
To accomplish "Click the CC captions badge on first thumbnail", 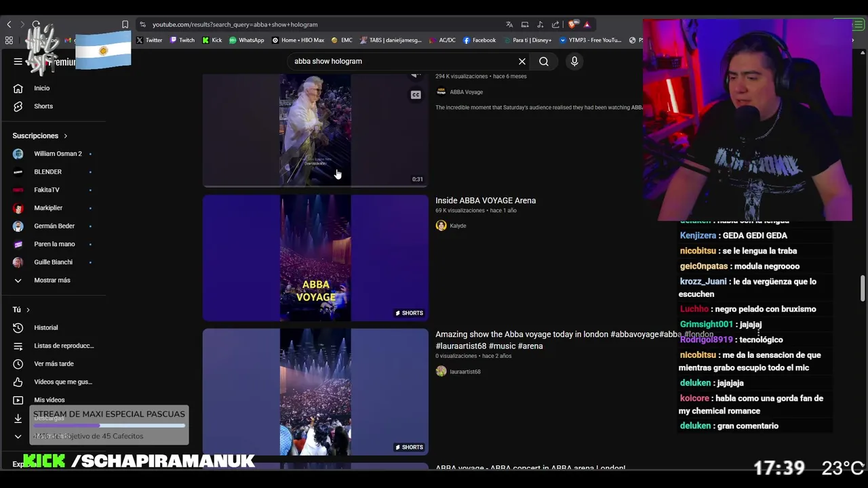I will point(416,95).
